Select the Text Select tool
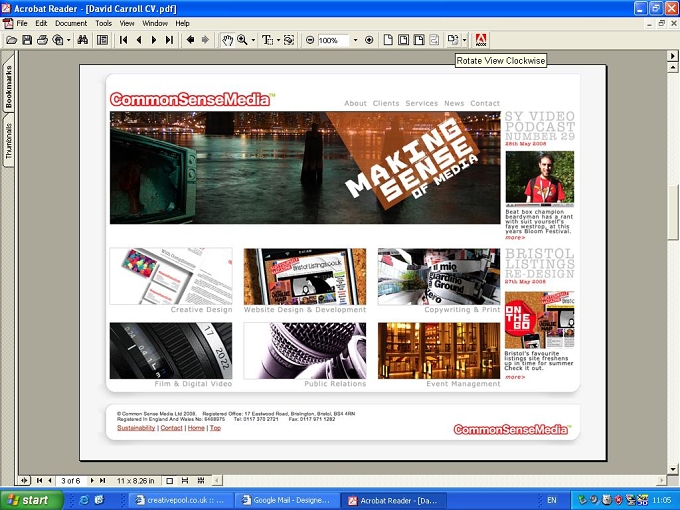This screenshot has height=510, width=680. click(x=268, y=40)
